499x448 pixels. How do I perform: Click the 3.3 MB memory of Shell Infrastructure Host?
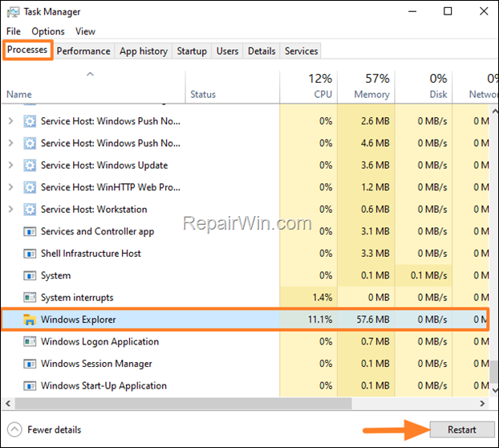click(375, 254)
